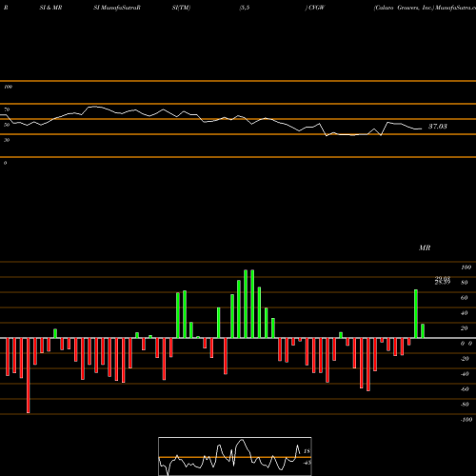Click the MR axis label -100

click(x=466, y=420)
